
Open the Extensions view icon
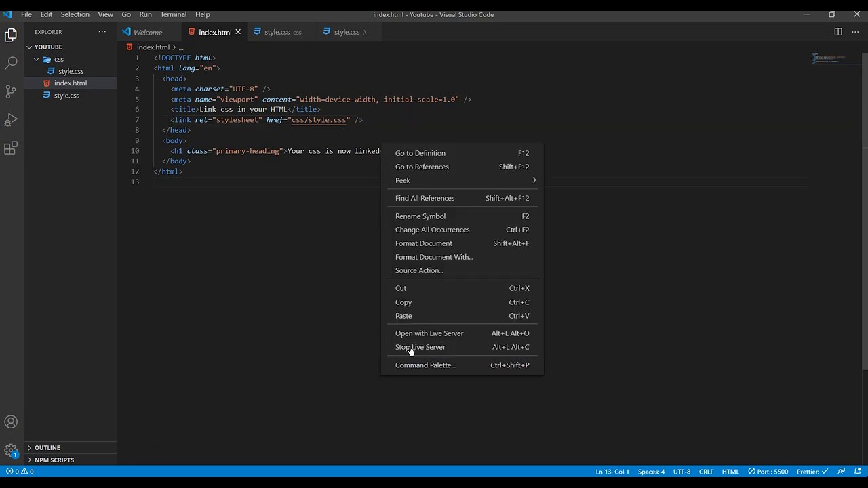(x=11, y=148)
